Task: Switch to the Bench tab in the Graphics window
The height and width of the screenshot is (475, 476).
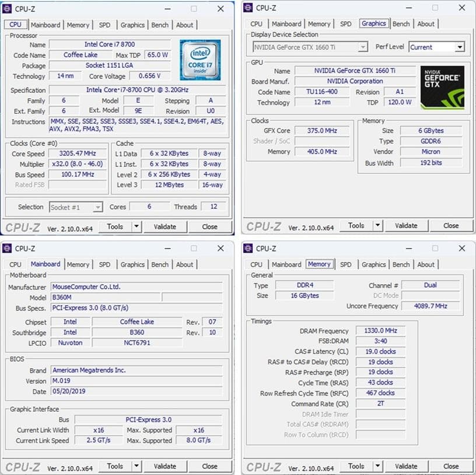Action: click(x=401, y=23)
